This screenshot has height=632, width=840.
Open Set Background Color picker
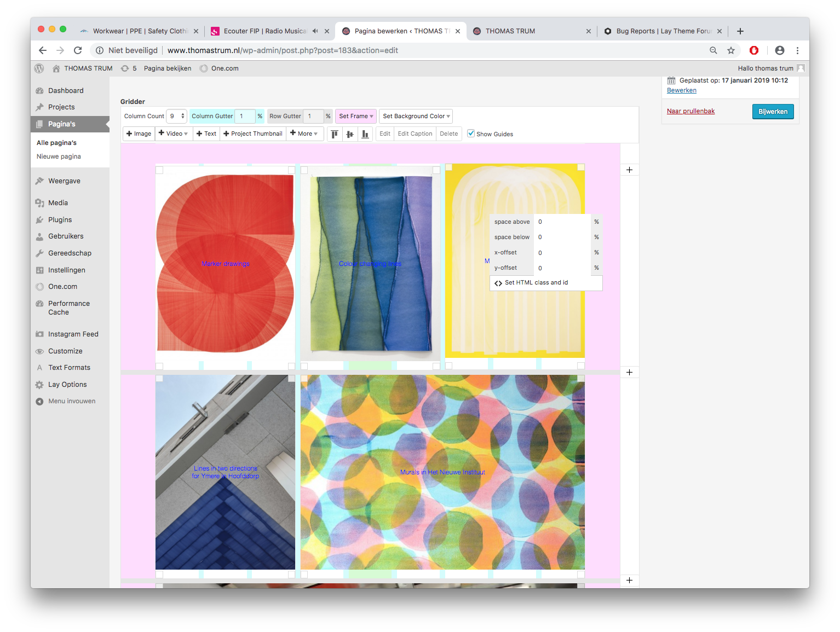coord(416,116)
